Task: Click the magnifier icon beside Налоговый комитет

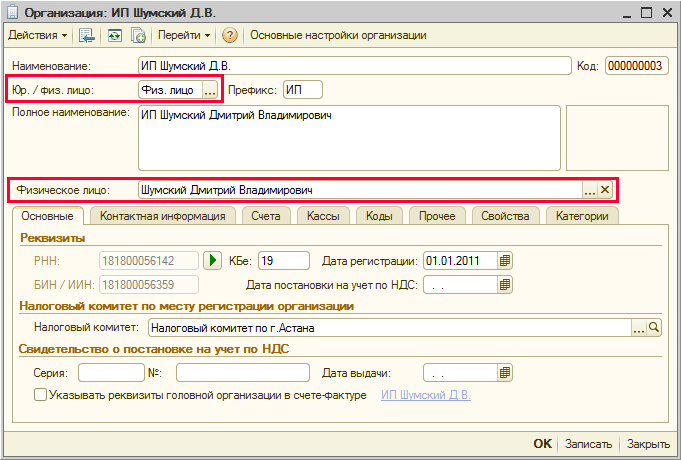Action: pos(654,327)
